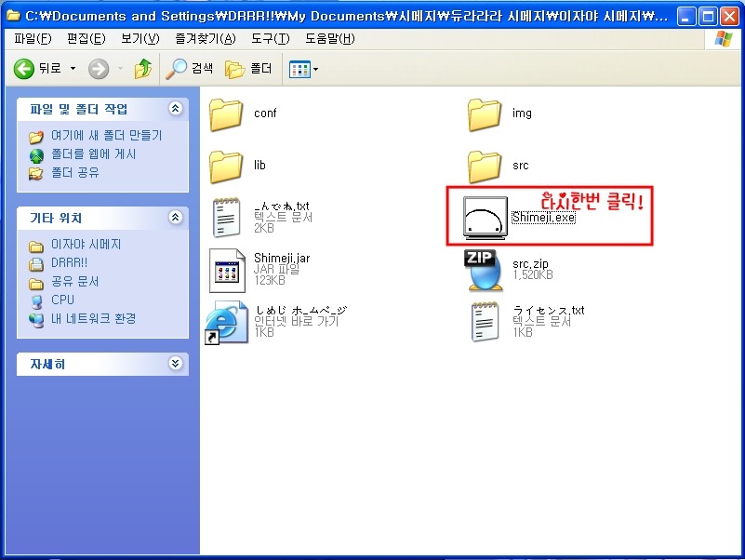Select the src.zip archive icon
This screenshot has width=745, height=560.
coord(484,270)
